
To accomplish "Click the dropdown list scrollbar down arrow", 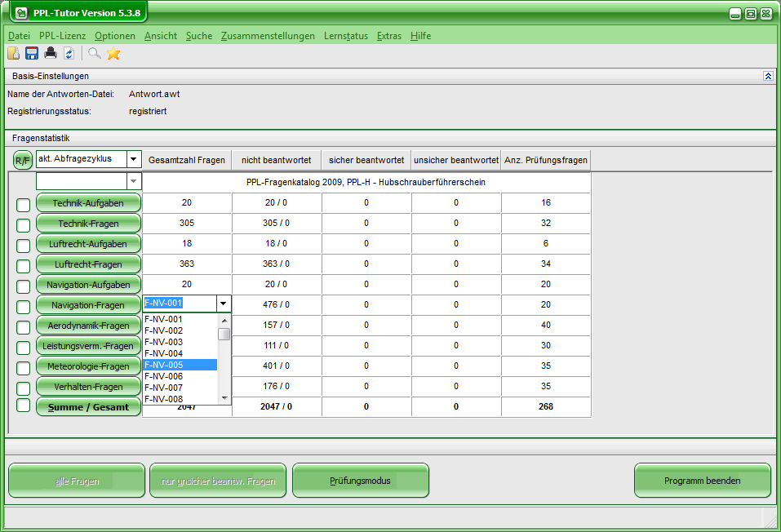I will click(224, 398).
